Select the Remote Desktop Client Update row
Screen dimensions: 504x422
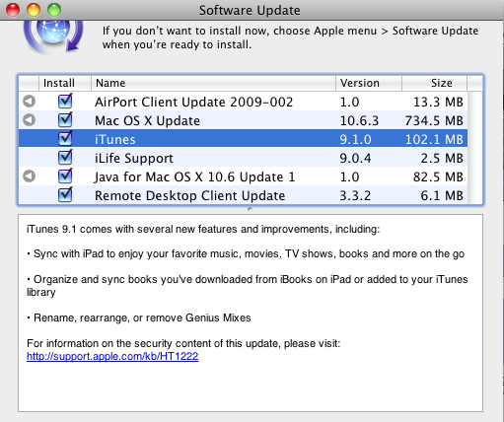point(243,195)
